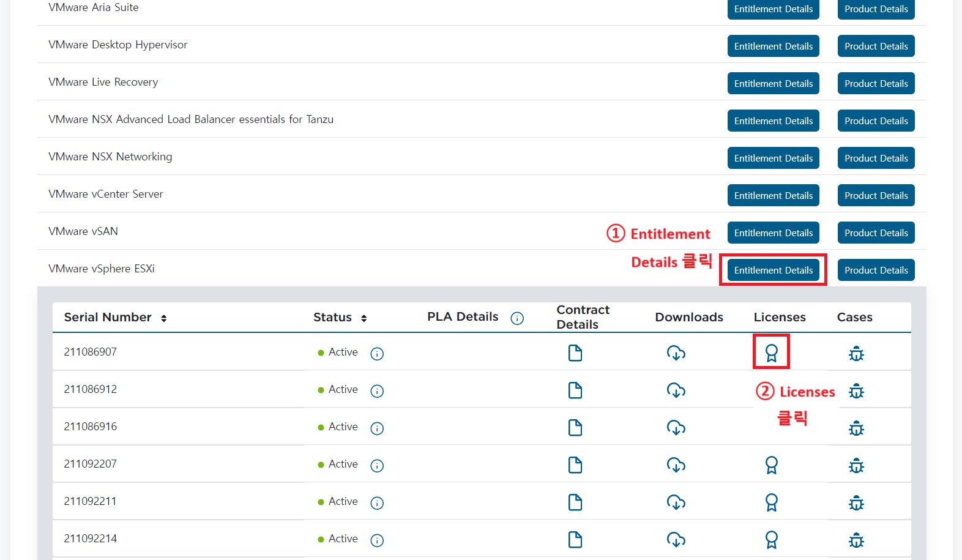Sort table by Serial Number arrows
The width and height of the screenshot is (962, 560).
pos(164,318)
